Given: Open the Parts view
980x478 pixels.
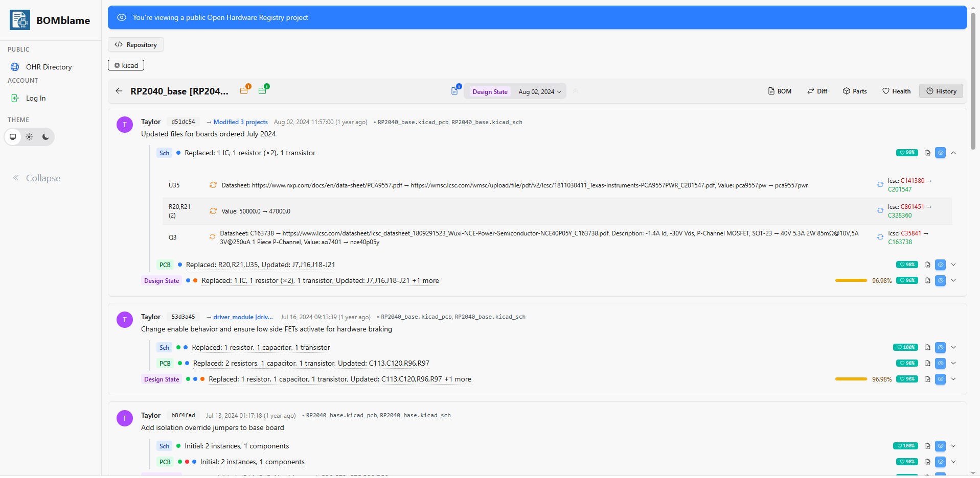Looking at the screenshot, I should 854,91.
